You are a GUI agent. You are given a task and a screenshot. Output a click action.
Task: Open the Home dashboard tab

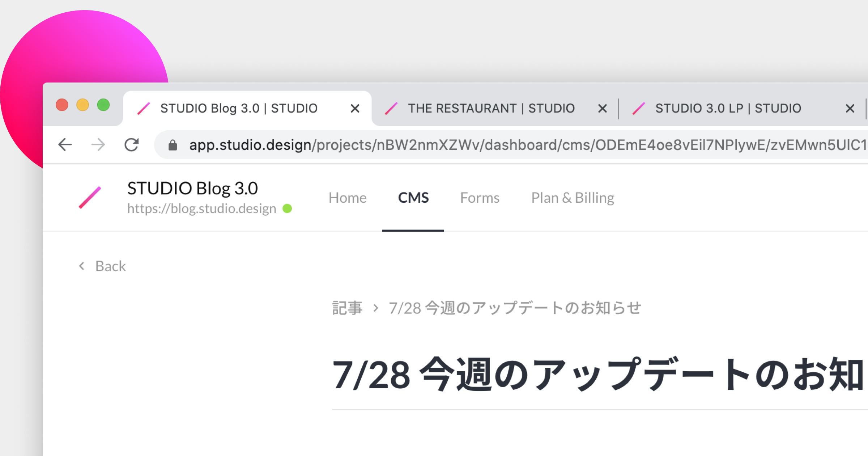click(x=348, y=198)
